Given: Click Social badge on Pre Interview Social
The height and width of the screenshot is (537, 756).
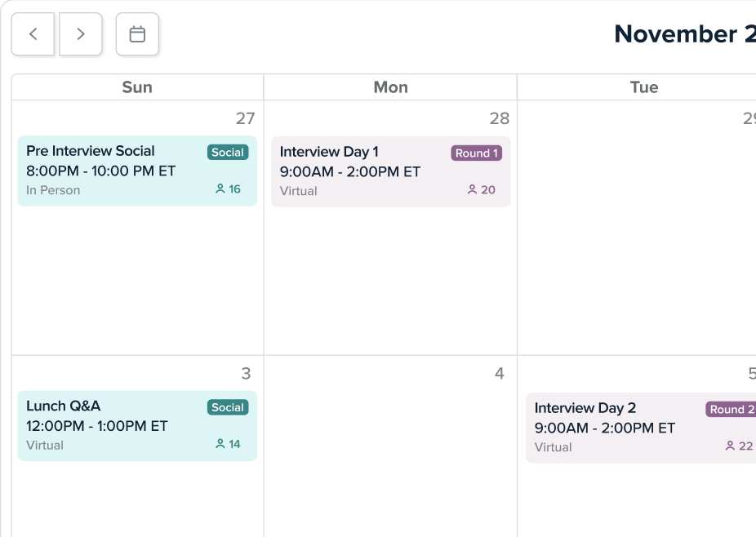Looking at the screenshot, I should pos(228,152).
